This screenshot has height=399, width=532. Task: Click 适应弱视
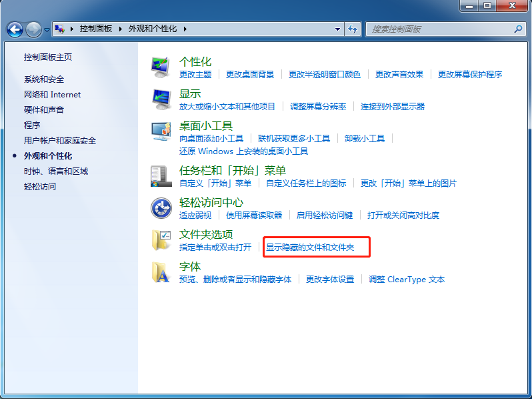[x=195, y=215]
